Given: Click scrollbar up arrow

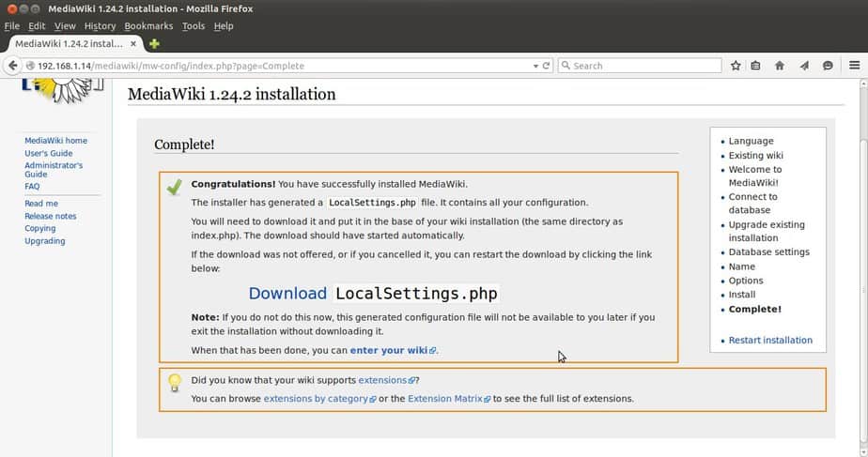Looking at the screenshot, I should [x=863, y=84].
